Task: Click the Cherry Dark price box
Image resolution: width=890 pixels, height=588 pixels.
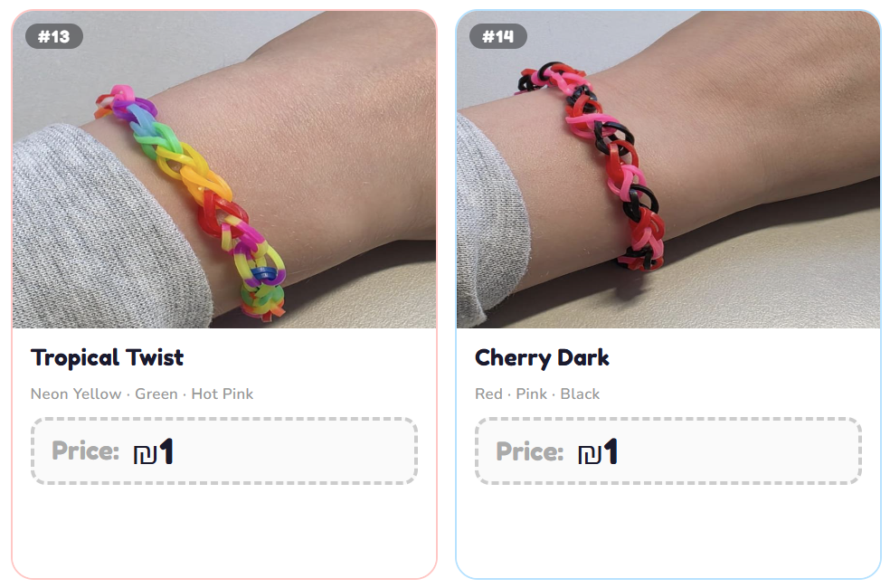Action: pos(668,451)
